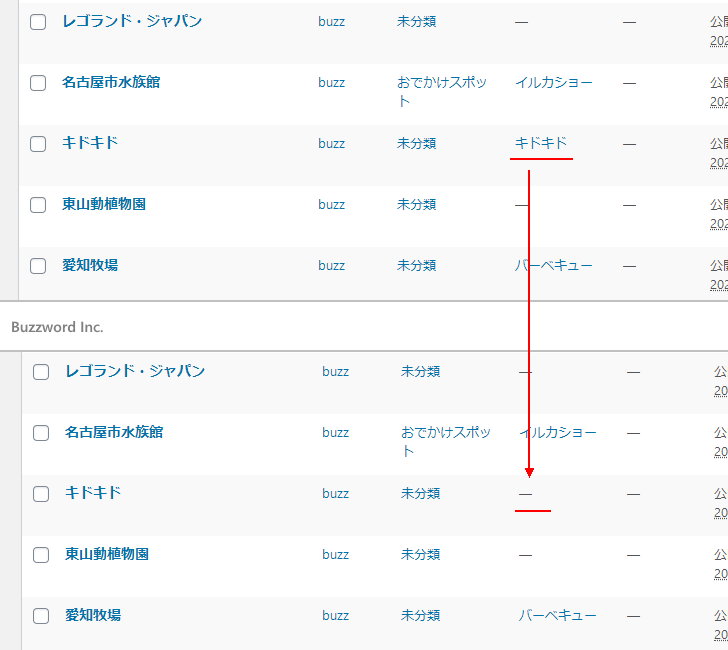This screenshot has width=728, height=650.
Task: Open the キドキド post title in lower list
Action: (x=93, y=493)
